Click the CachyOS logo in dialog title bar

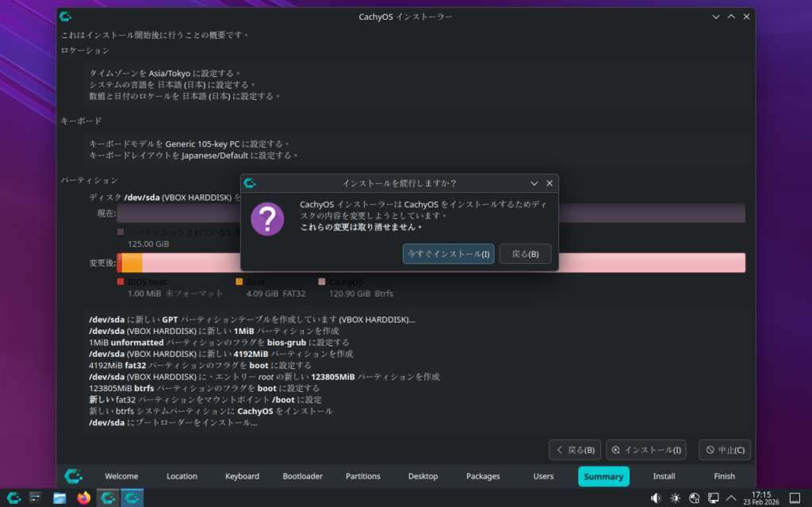(x=250, y=183)
